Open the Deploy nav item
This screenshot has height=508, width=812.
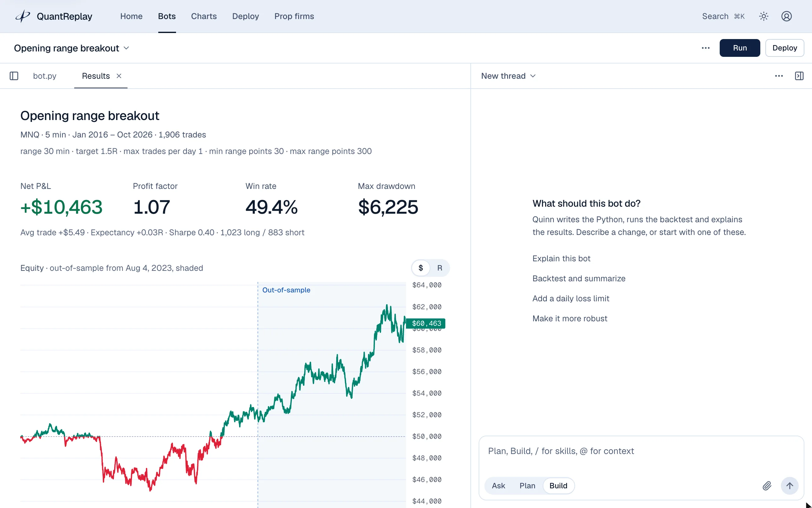245,16
